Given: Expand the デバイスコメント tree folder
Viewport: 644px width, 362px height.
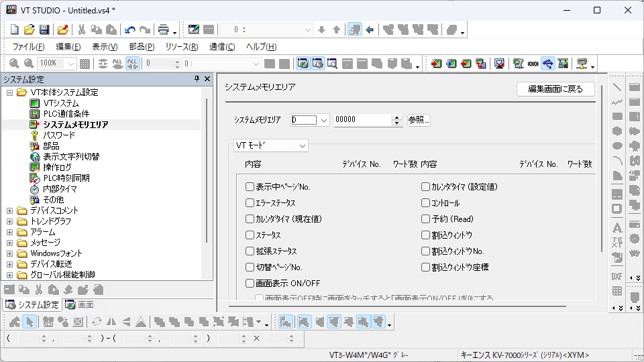Looking at the screenshot, I should point(9,210).
